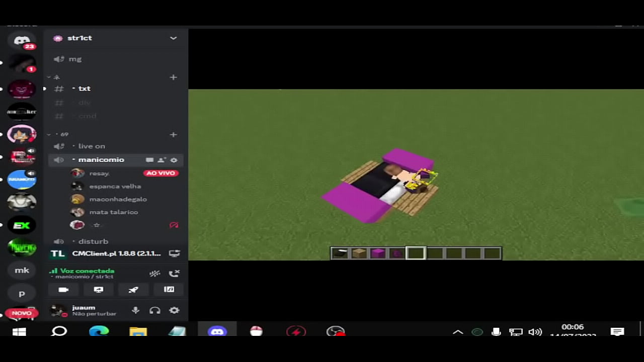
Task: Toggle noise suppression beside Voz conectada
Action: 154,274
